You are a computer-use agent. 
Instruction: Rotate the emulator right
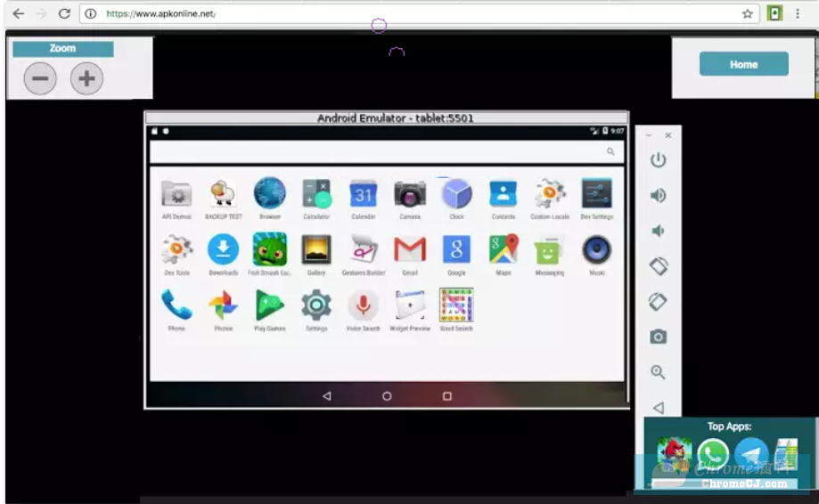(x=658, y=302)
